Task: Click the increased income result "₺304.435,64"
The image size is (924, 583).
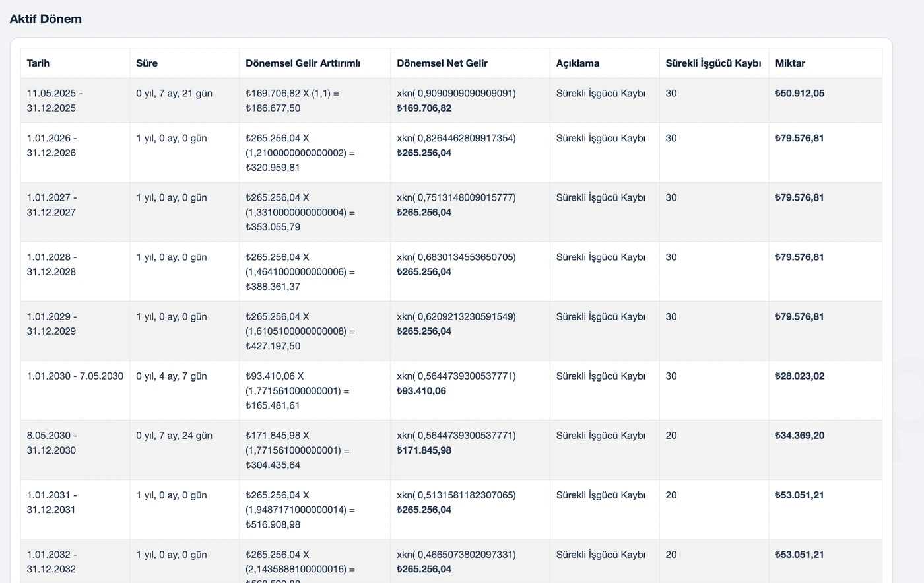Action: pos(273,464)
